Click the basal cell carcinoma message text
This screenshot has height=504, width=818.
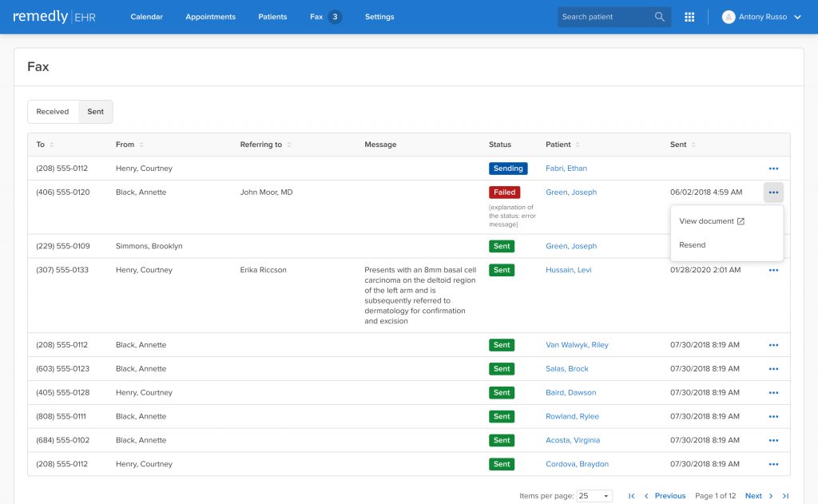tap(420, 296)
